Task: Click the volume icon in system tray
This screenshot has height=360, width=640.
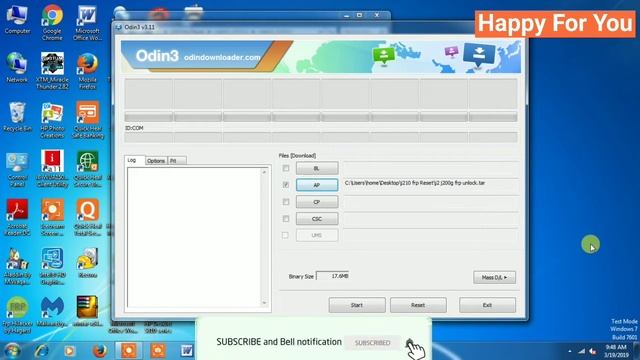Action: pyautogui.click(x=593, y=351)
